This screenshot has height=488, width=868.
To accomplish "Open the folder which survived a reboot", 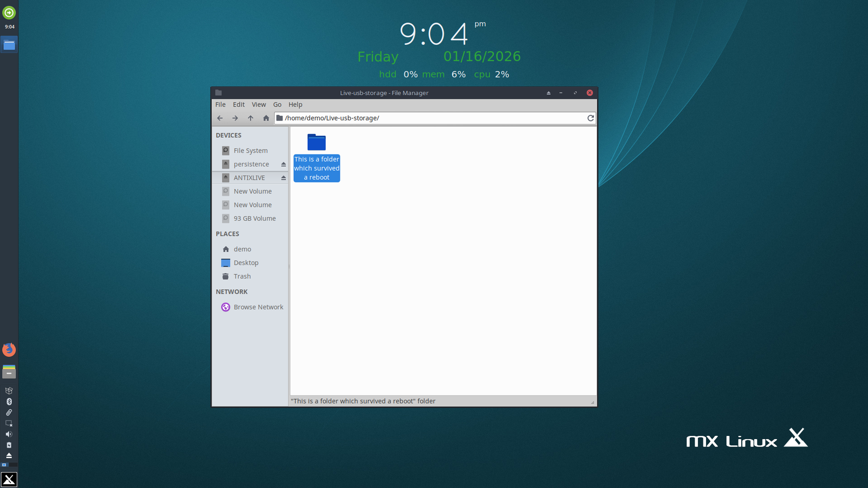I will [316, 142].
